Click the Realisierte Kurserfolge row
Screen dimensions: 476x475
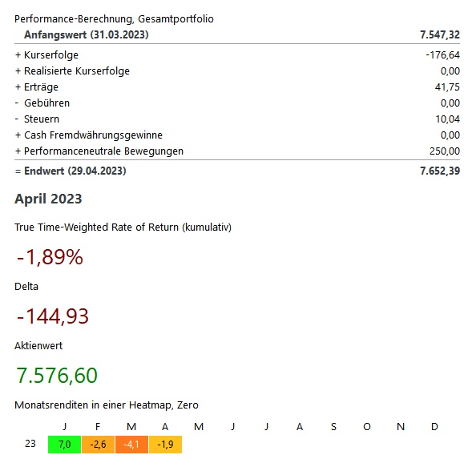[237, 71]
